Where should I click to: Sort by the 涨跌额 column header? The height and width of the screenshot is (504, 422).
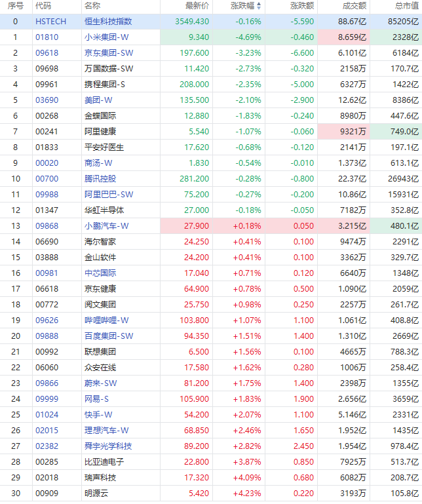(302, 6)
